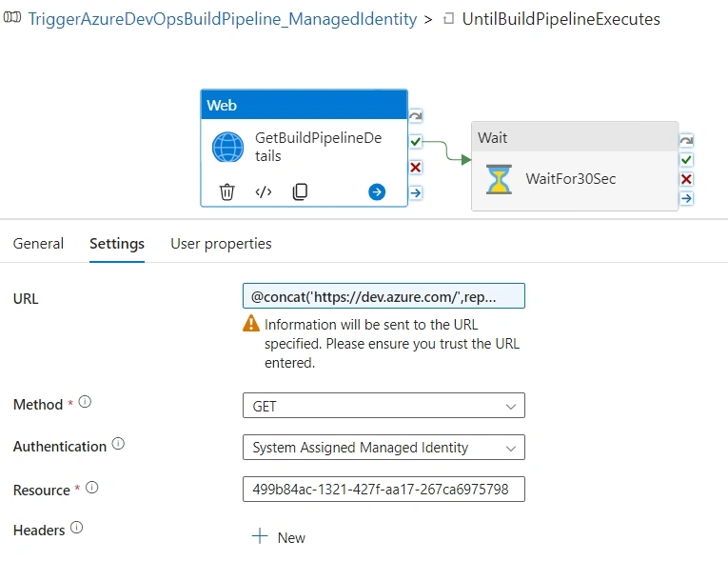The height and width of the screenshot is (561, 728).
Task: Click UntilBuildPipelineExecutes breadcrumb text
Action: [561, 19]
